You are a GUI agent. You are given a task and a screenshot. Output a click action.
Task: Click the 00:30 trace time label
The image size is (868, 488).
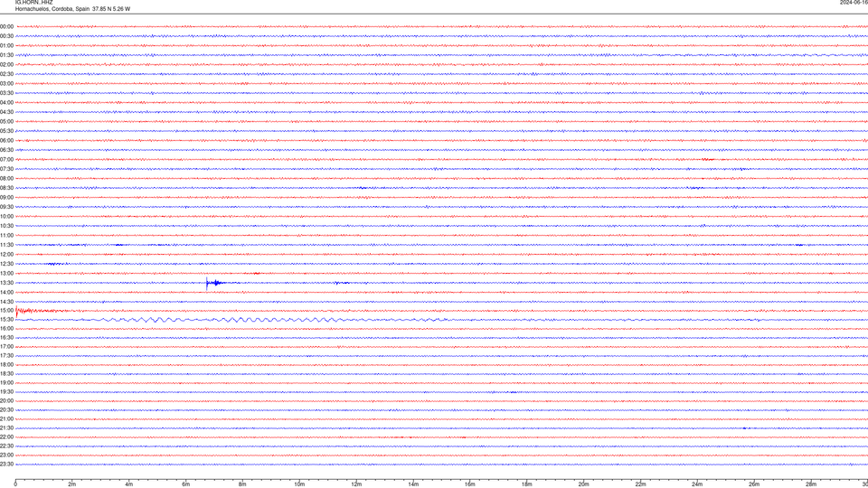pos(6,36)
